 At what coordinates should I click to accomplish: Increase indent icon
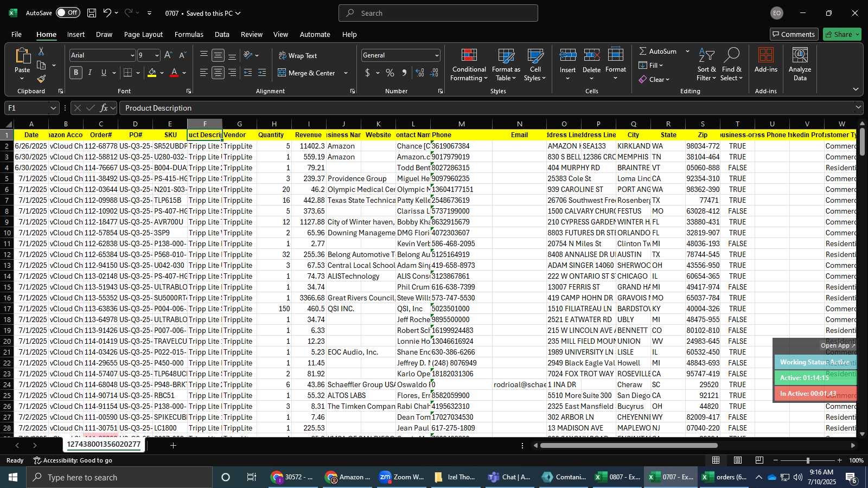(262, 73)
